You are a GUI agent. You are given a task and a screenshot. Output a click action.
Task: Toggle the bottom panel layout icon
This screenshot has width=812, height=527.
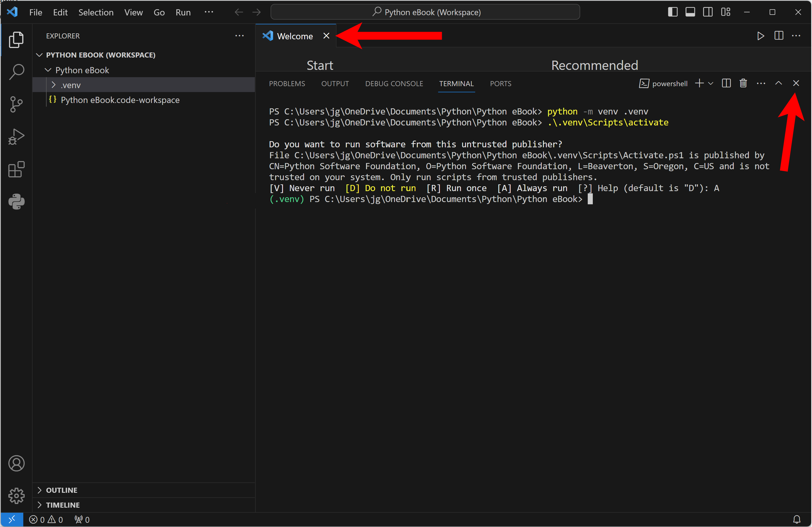pos(690,12)
